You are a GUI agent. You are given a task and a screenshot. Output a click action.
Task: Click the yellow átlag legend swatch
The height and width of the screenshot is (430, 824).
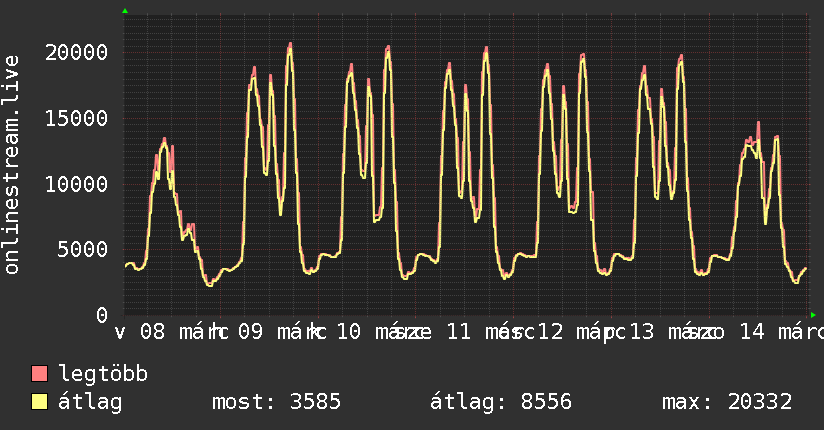click(40, 403)
